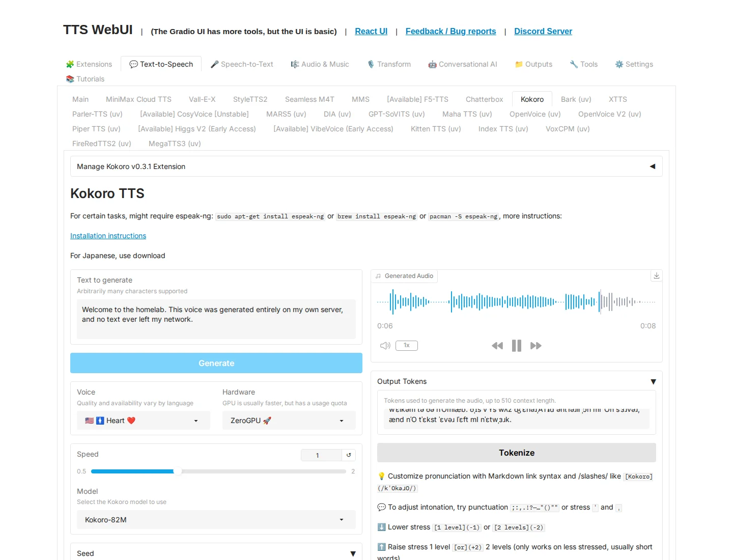Open the Hardware dropdown showing ZeroGPU
The width and height of the screenshot is (733, 560).
[289, 421]
